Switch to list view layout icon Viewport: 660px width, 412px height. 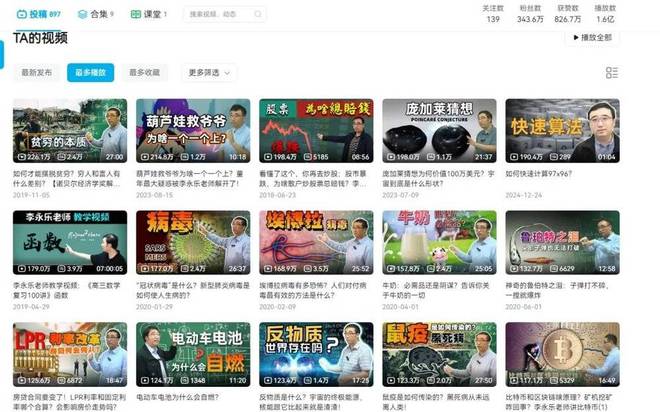pyautogui.click(x=612, y=73)
